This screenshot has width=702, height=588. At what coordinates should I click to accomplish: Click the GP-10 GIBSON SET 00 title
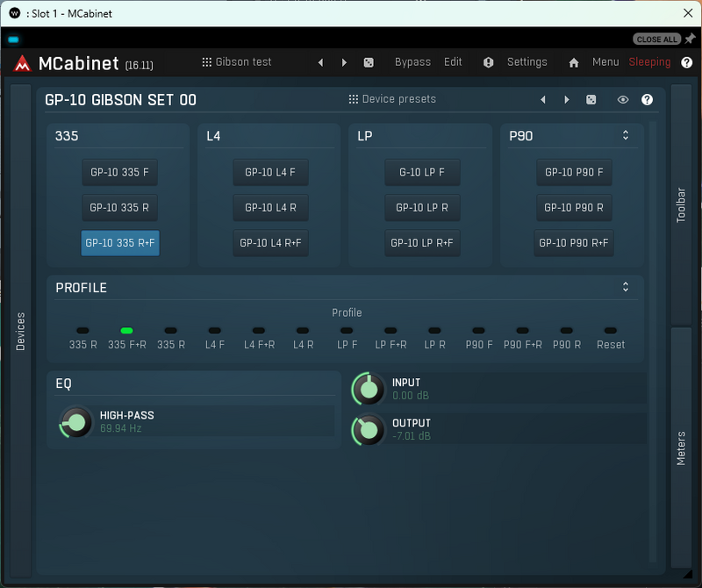coord(120,100)
